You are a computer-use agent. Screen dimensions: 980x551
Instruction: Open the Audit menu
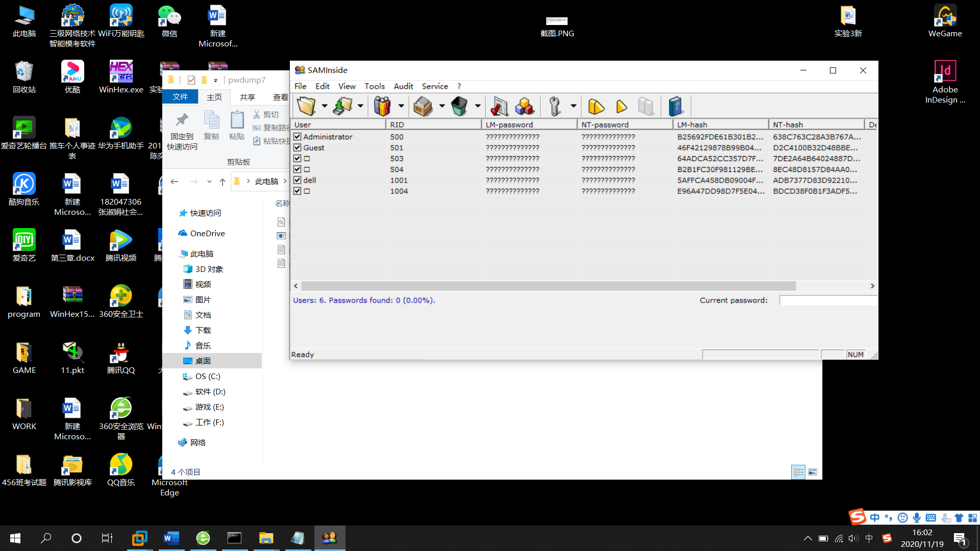click(403, 86)
